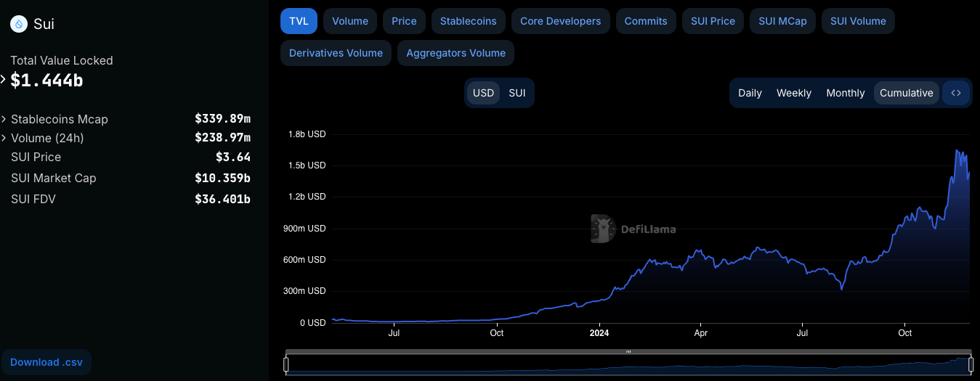
Task: Click the 1.8b USD axis label
Action: [x=307, y=134]
